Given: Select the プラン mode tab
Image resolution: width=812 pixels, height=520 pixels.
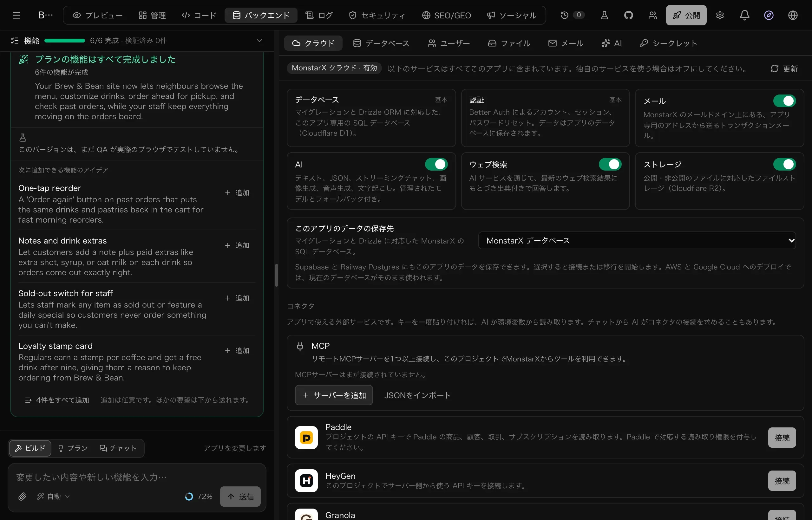Looking at the screenshot, I should pos(73,448).
